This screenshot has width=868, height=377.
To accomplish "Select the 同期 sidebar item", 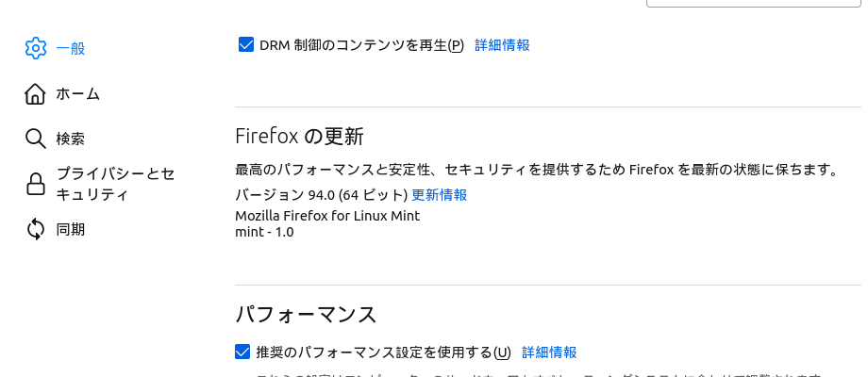I will pyautogui.click(x=71, y=229).
